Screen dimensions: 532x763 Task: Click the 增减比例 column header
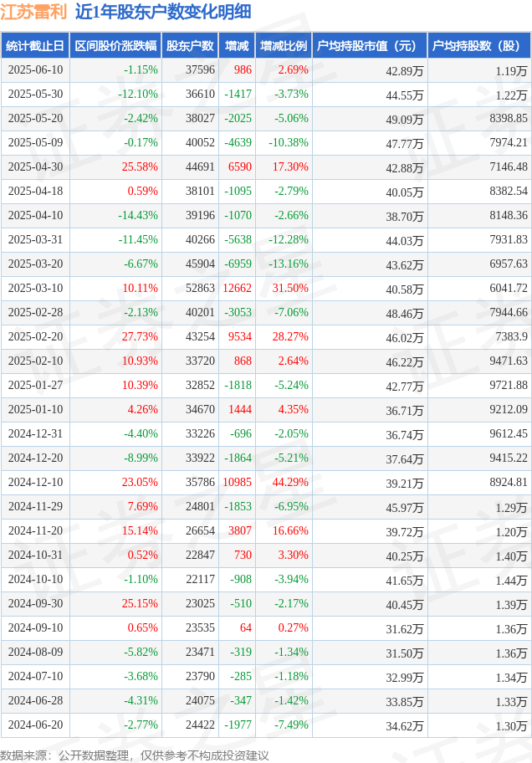click(x=284, y=46)
